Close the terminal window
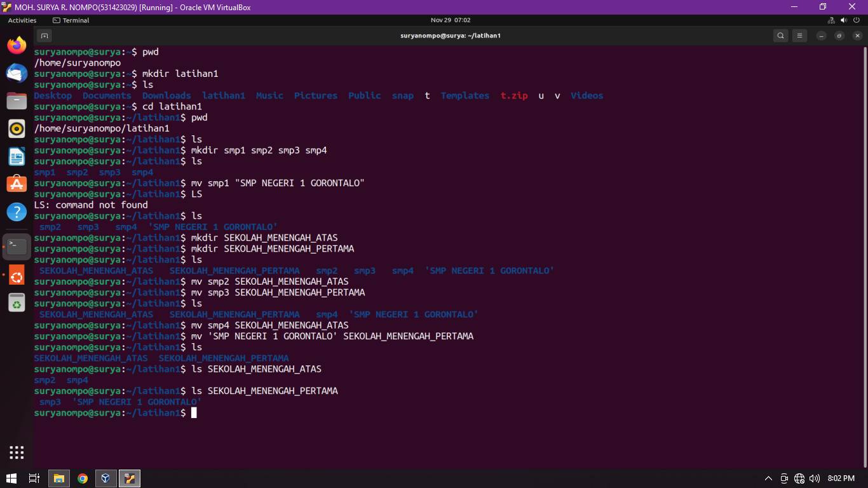Viewport: 868px width, 488px height. (857, 36)
